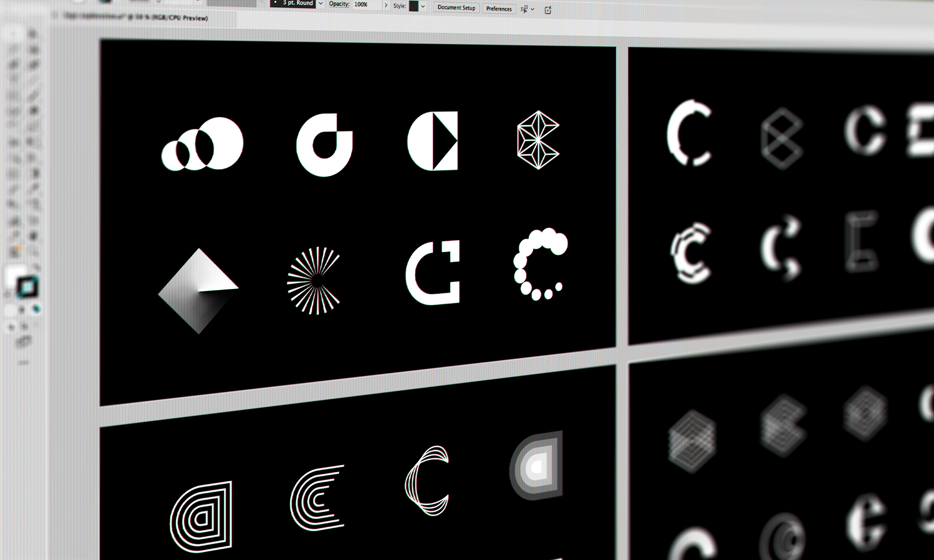Screen dimensions: 934x560
Task: Select the three overlapping circles logo
Action: pyautogui.click(x=203, y=144)
